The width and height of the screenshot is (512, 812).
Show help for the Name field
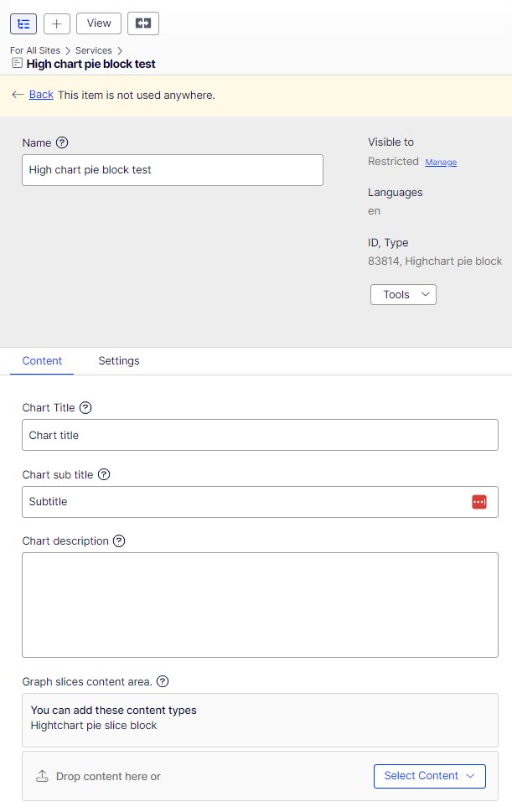pyautogui.click(x=62, y=142)
